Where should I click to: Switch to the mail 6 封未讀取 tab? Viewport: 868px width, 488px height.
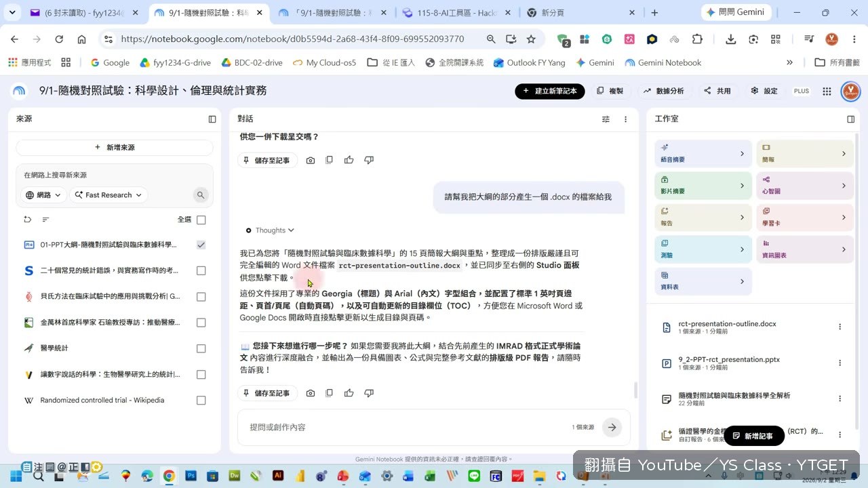tap(85, 13)
